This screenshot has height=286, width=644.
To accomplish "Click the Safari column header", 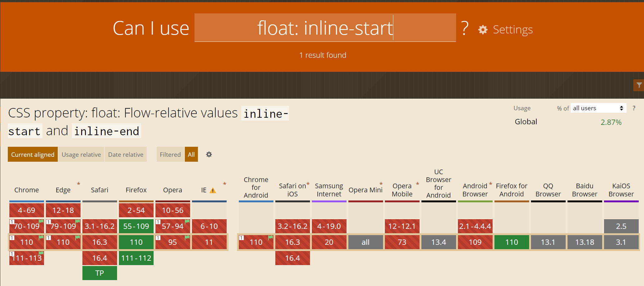I will tap(100, 190).
